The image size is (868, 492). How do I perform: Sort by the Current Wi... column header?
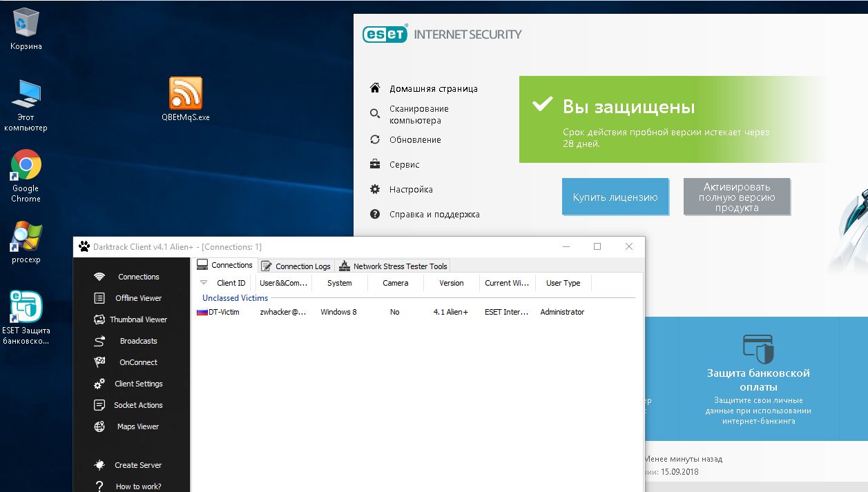click(508, 283)
